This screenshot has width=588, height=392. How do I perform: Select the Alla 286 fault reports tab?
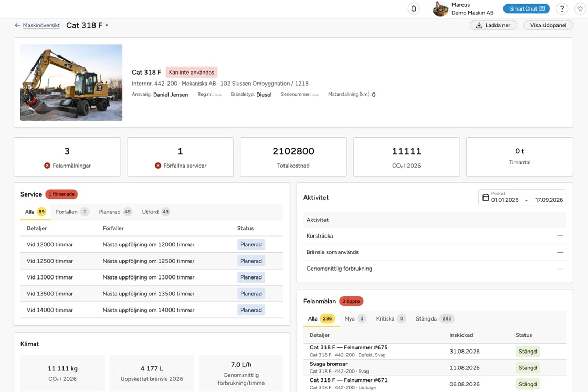click(321, 319)
